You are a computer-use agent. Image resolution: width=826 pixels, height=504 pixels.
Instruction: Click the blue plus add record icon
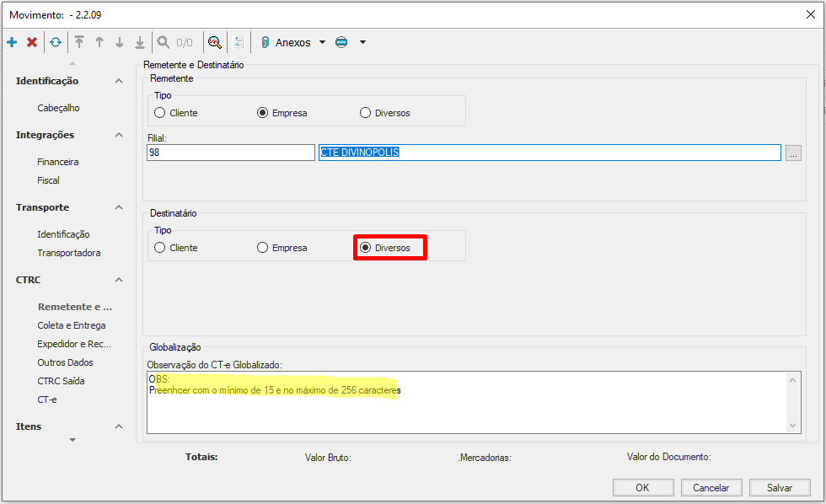pos(12,42)
